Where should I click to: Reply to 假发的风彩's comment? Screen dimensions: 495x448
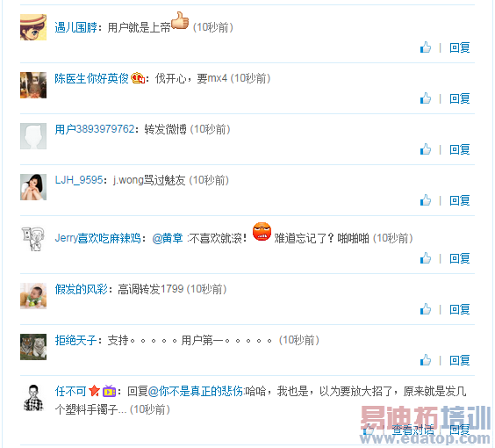[x=460, y=309]
